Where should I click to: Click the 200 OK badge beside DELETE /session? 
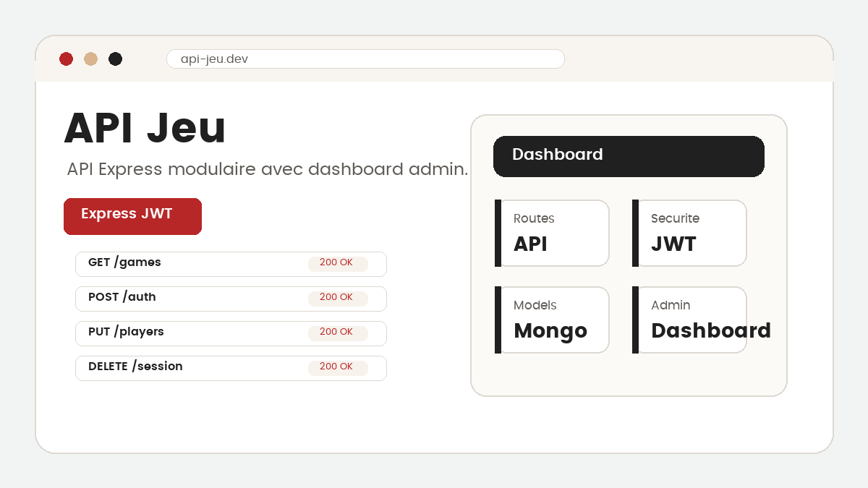pyautogui.click(x=337, y=367)
